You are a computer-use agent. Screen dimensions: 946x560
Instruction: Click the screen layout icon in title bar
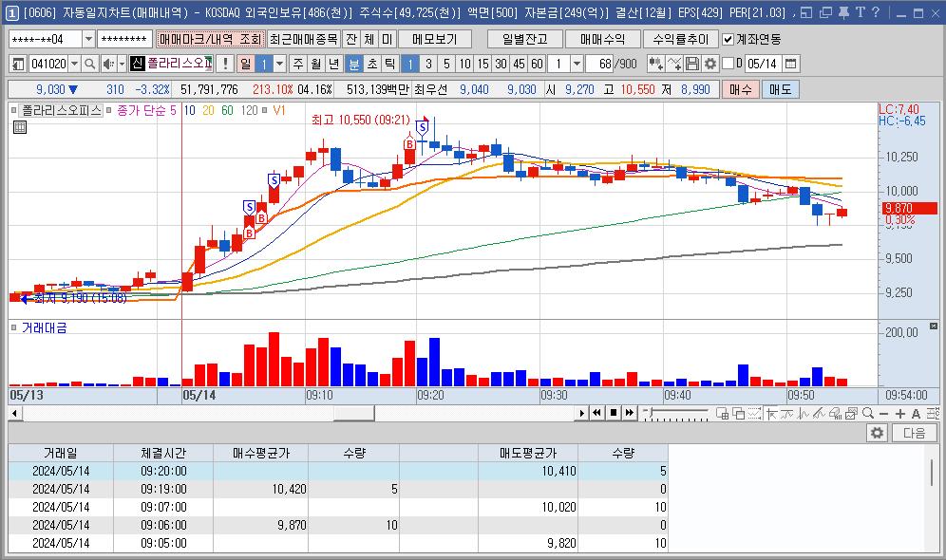pyautogui.click(x=806, y=12)
